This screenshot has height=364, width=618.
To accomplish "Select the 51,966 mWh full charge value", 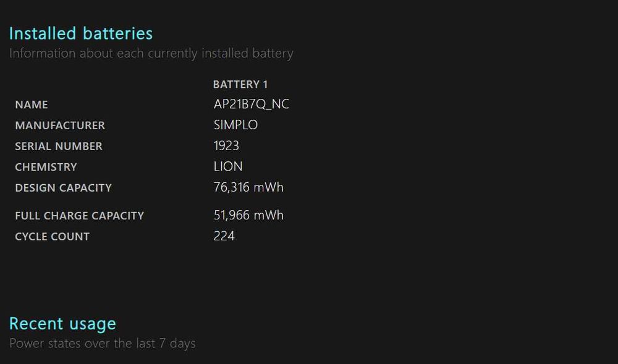I will [x=248, y=215].
